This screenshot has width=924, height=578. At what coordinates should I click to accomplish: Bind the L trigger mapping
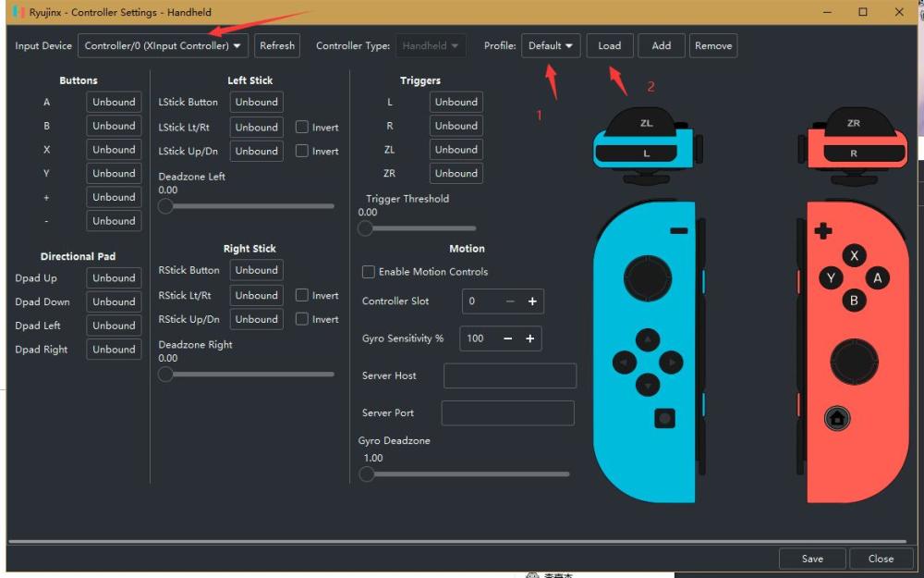(x=456, y=102)
